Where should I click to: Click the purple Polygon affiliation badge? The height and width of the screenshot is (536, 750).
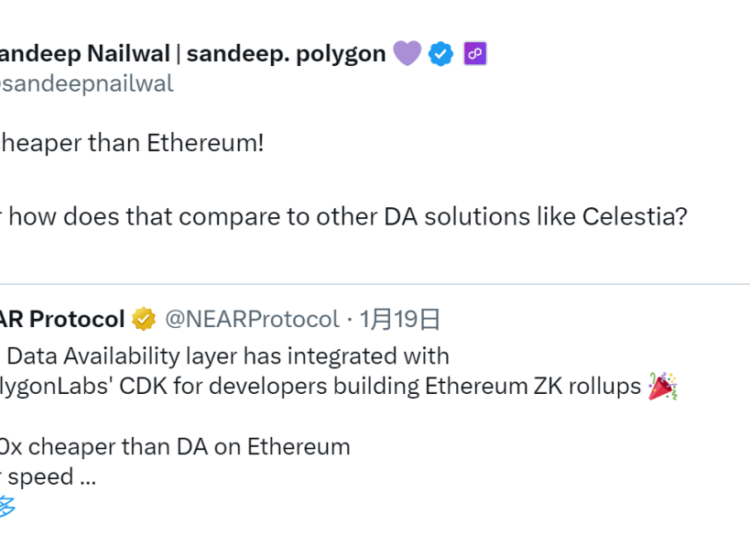pos(475,54)
